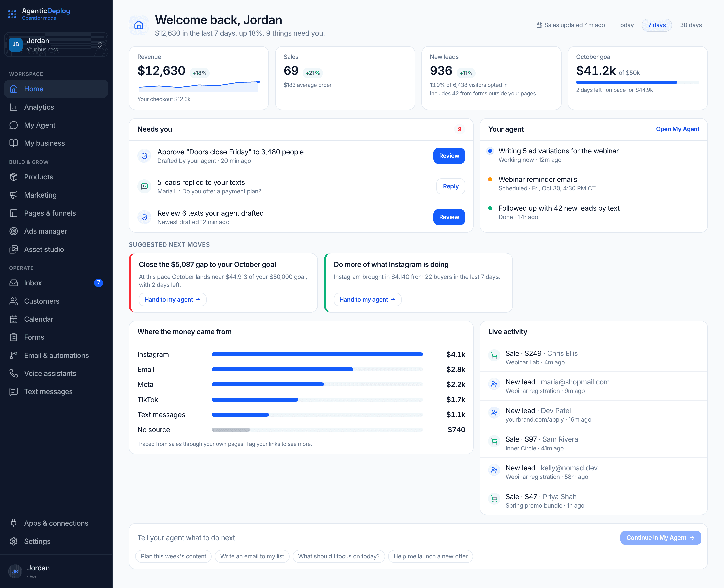Open the Analytics menu item
This screenshot has width=724, height=588.
pyautogui.click(x=56, y=107)
